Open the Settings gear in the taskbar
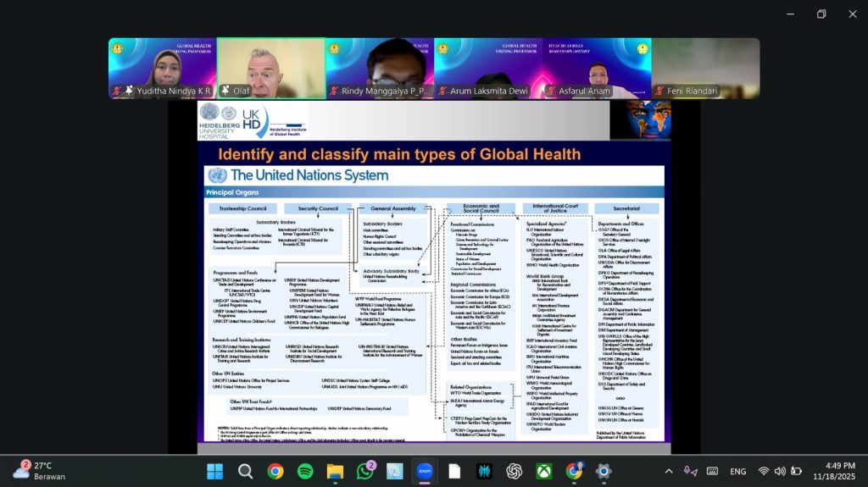 pyautogui.click(x=604, y=471)
